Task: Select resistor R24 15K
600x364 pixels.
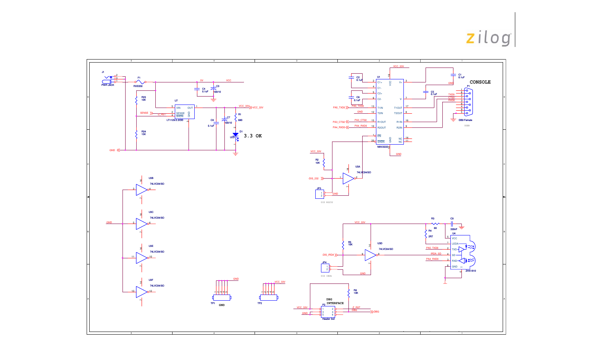Action: 136,134
